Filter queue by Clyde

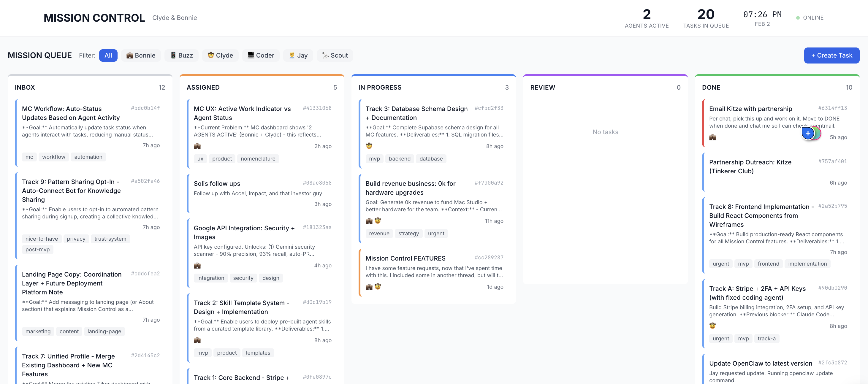tap(220, 55)
